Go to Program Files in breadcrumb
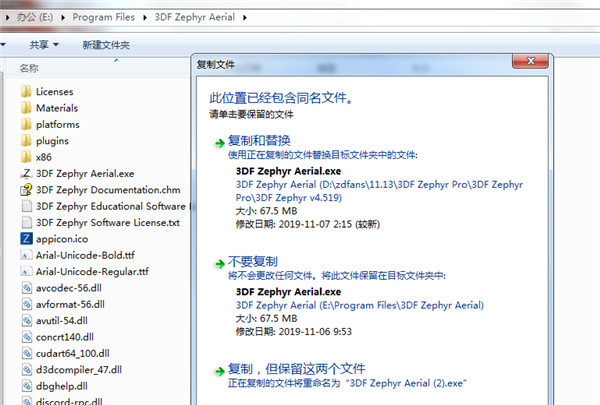The image size is (600, 405). tap(104, 17)
